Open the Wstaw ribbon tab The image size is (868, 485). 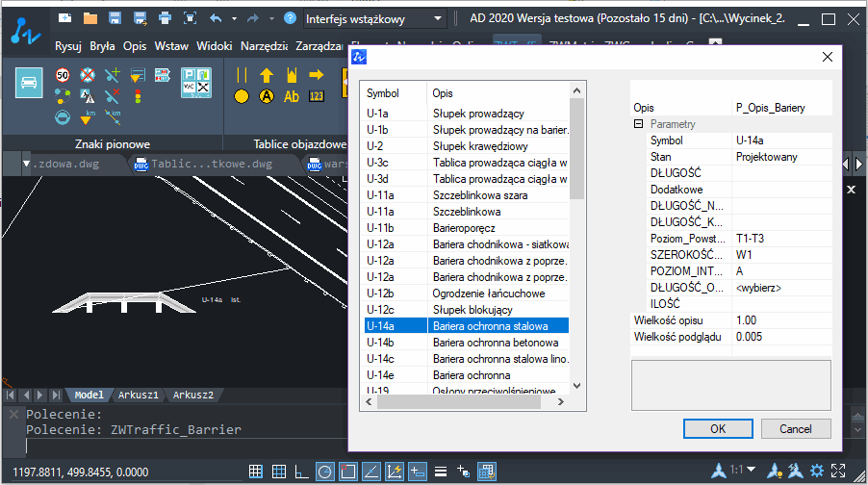[171, 46]
